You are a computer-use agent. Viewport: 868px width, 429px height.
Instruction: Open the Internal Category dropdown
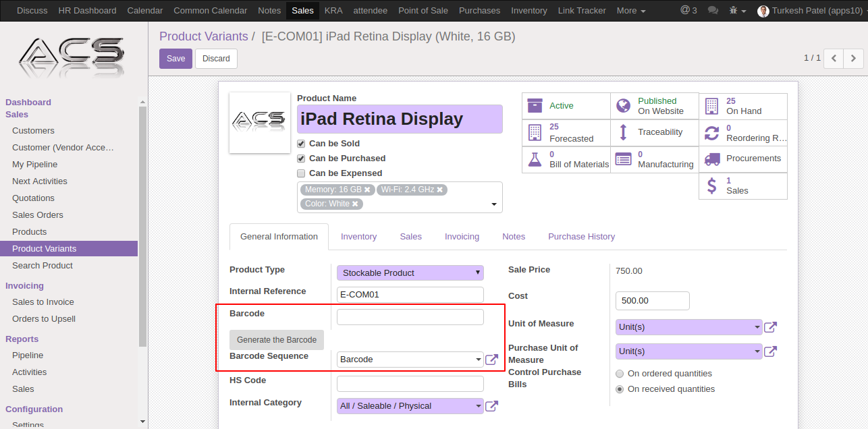tap(410, 406)
